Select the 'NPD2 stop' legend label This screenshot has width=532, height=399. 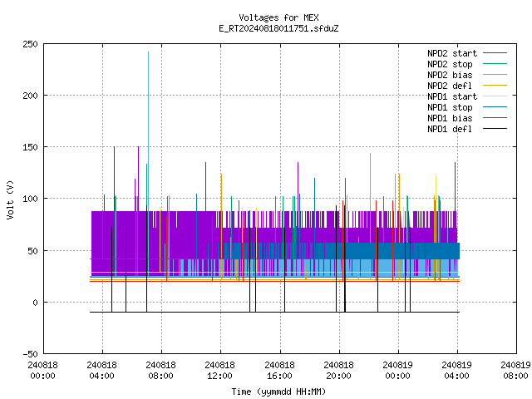click(x=450, y=64)
